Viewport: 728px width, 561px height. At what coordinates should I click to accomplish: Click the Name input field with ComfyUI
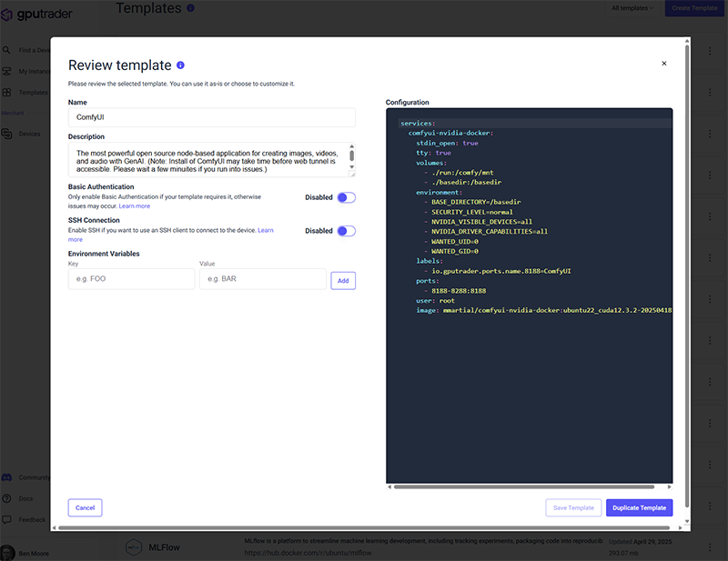[x=212, y=117]
